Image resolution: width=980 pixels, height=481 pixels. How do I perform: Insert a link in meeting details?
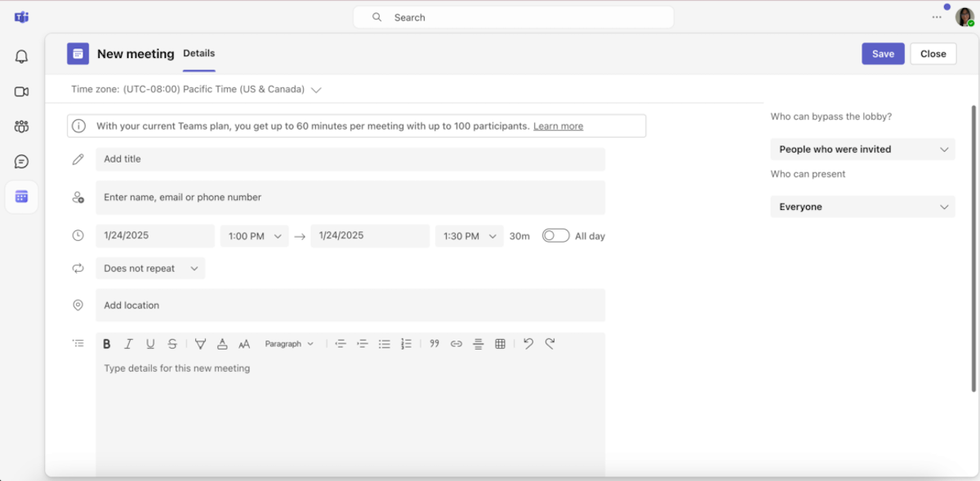(x=456, y=343)
